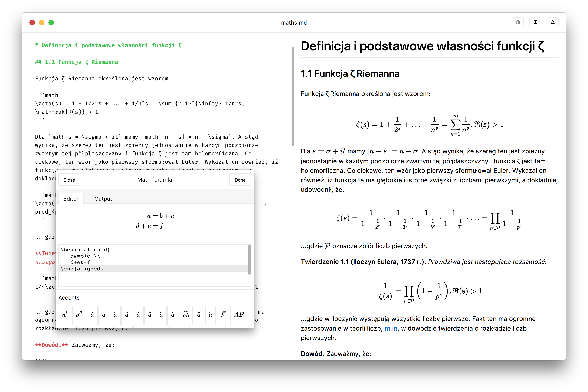Toggle the dark mode contrast icon
Image resolution: width=588 pixels, height=392 pixels.
518,22
